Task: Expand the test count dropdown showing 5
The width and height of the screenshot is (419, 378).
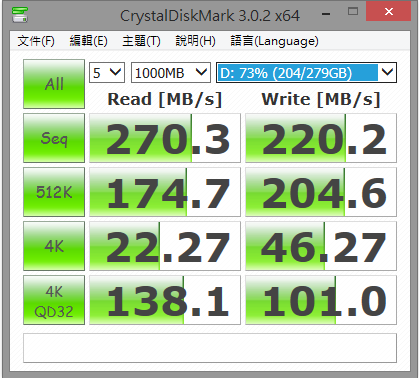Action: (107, 72)
